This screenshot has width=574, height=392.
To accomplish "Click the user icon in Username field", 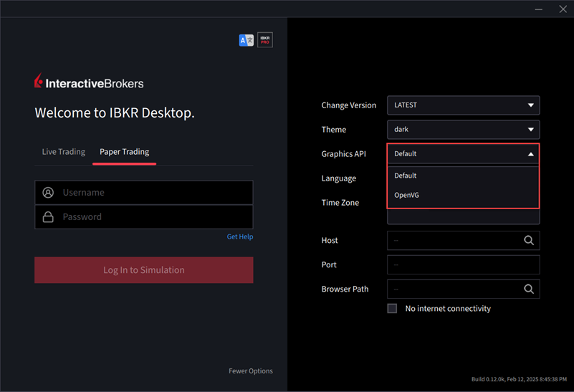I will (48, 193).
